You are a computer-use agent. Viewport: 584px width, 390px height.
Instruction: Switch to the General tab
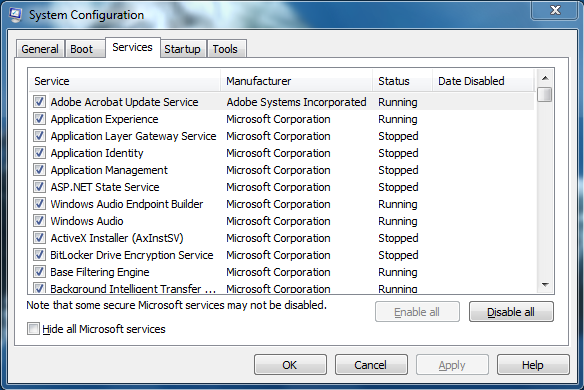[x=40, y=49]
